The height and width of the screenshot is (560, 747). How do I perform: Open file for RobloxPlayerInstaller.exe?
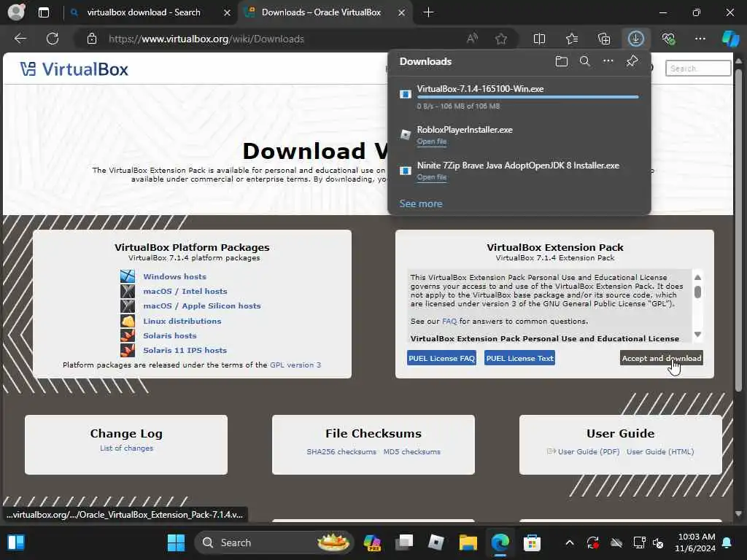pyautogui.click(x=432, y=141)
